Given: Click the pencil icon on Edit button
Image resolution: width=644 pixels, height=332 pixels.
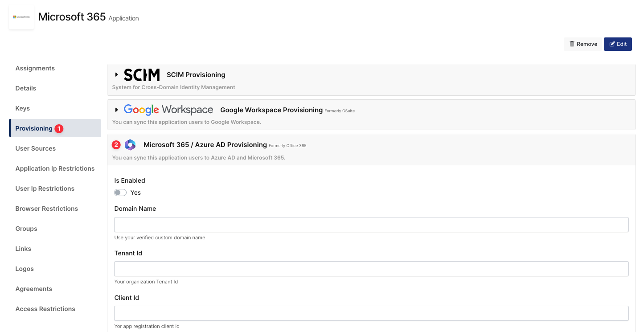Looking at the screenshot, I should (612, 44).
